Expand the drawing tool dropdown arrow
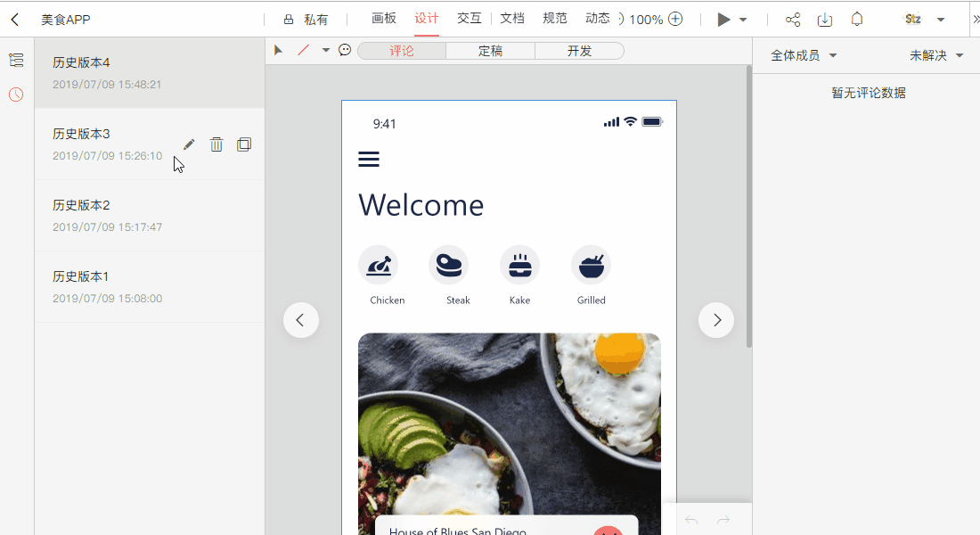 pos(325,50)
